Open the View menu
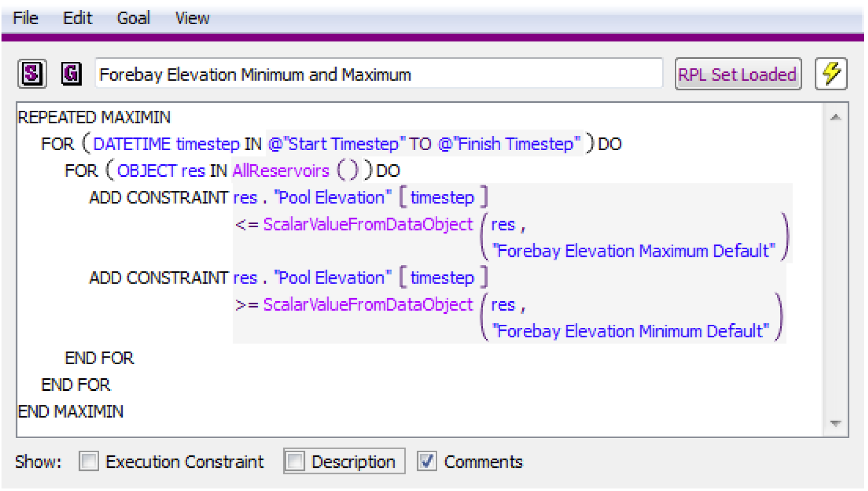The height and width of the screenshot is (491, 868). (192, 18)
